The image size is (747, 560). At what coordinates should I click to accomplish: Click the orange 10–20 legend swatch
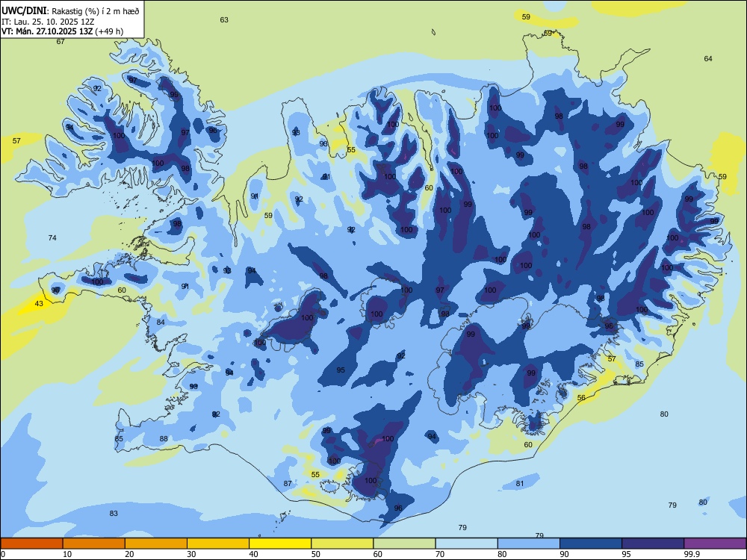pyautogui.click(x=94, y=544)
